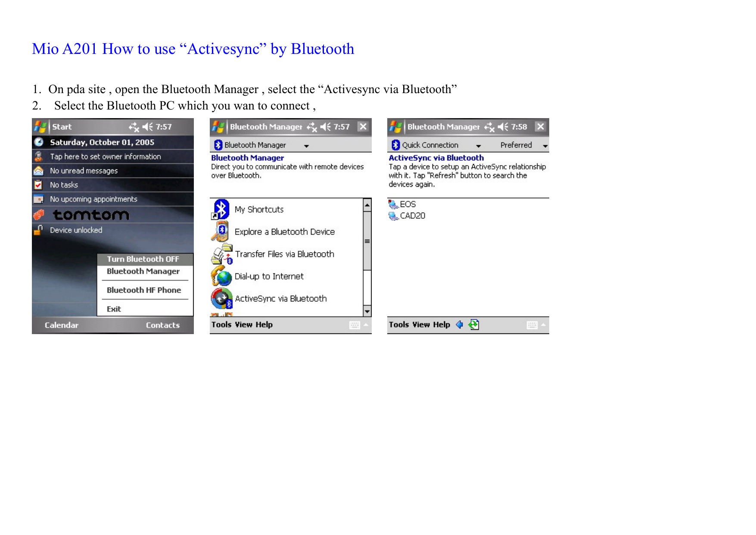Viewport: 756px width, 535px height.
Task: Close third Bluetooth Manager window
Action: [541, 127]
